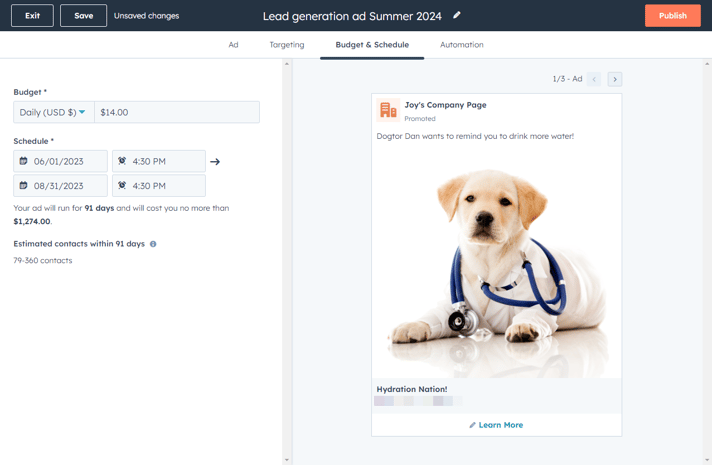The height and width of the screenshot is (465, 712).
Task: Click the clock icon in start time field
Action: tap(122, 161)
